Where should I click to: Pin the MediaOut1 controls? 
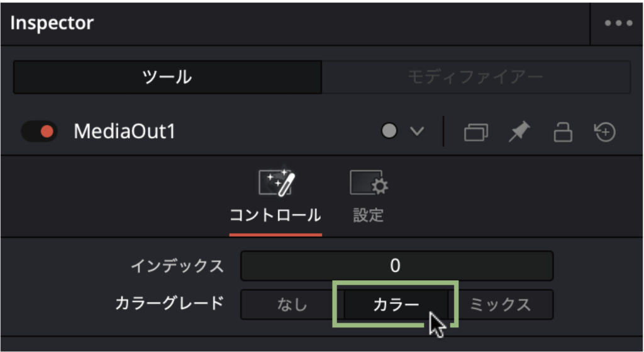tap(519, 132)
